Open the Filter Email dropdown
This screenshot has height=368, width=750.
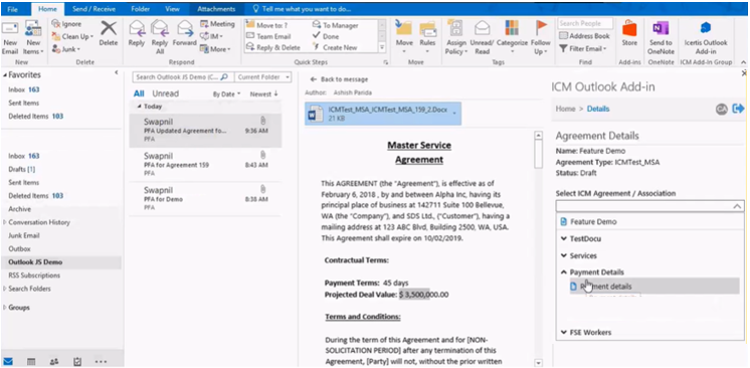point(583,49)
